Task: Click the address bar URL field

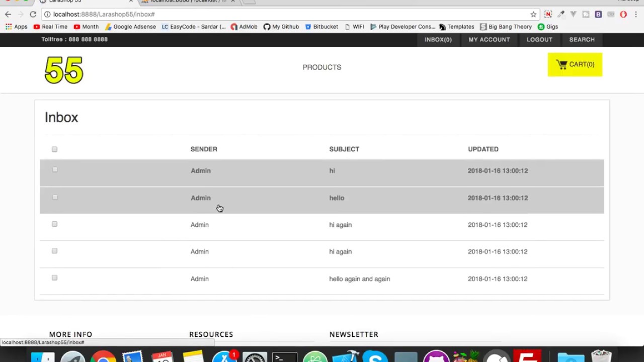Action: coord(287,14)
